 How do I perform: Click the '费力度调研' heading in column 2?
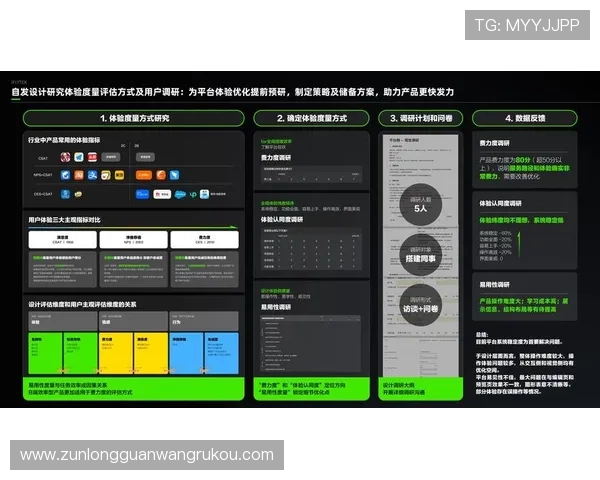[x=276, y=158]
